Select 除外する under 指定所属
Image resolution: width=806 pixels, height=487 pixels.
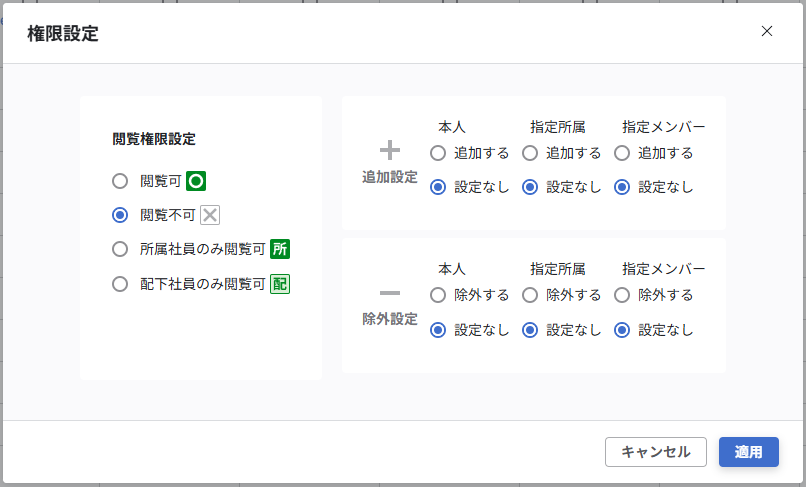(x=530, y=295)
